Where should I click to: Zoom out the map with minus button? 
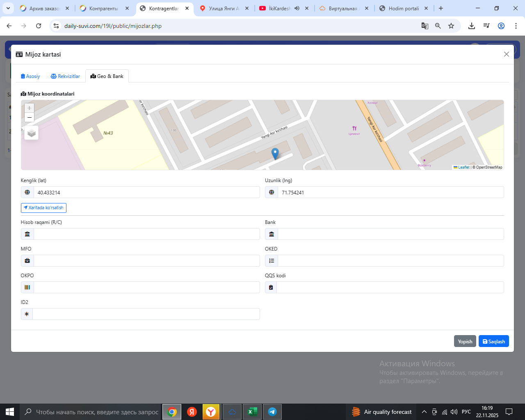(x=29, y=118)
